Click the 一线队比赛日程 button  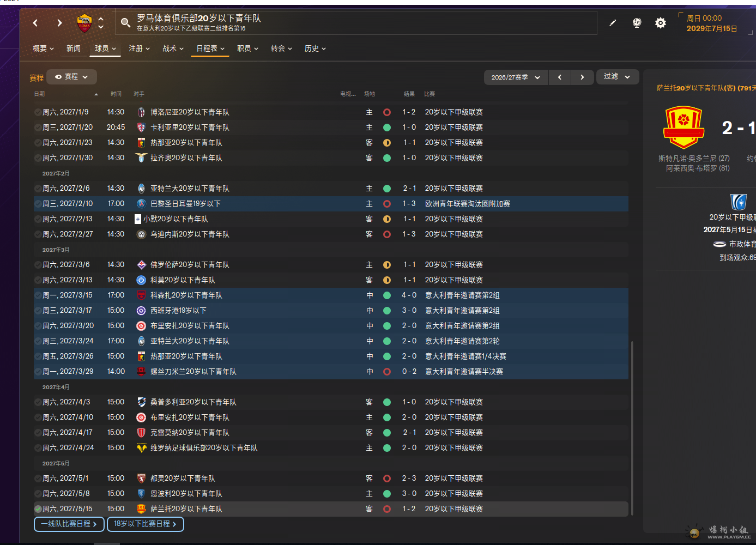coord(69,524)
